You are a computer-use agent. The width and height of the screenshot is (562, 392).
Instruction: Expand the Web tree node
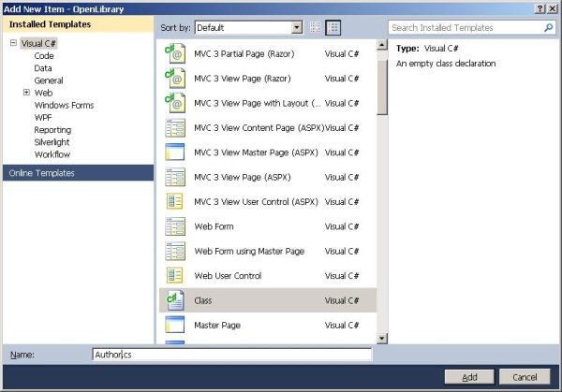click(26, 93)
